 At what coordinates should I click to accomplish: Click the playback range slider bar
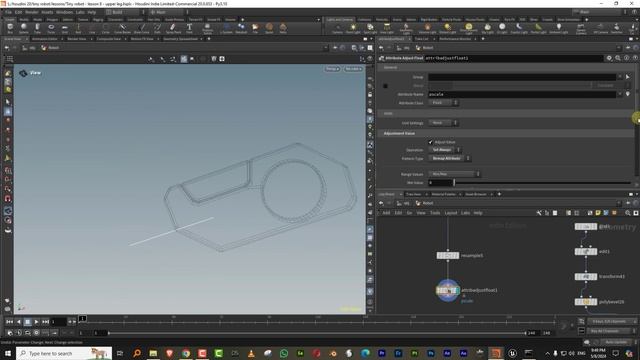click(x=317, y=333)
